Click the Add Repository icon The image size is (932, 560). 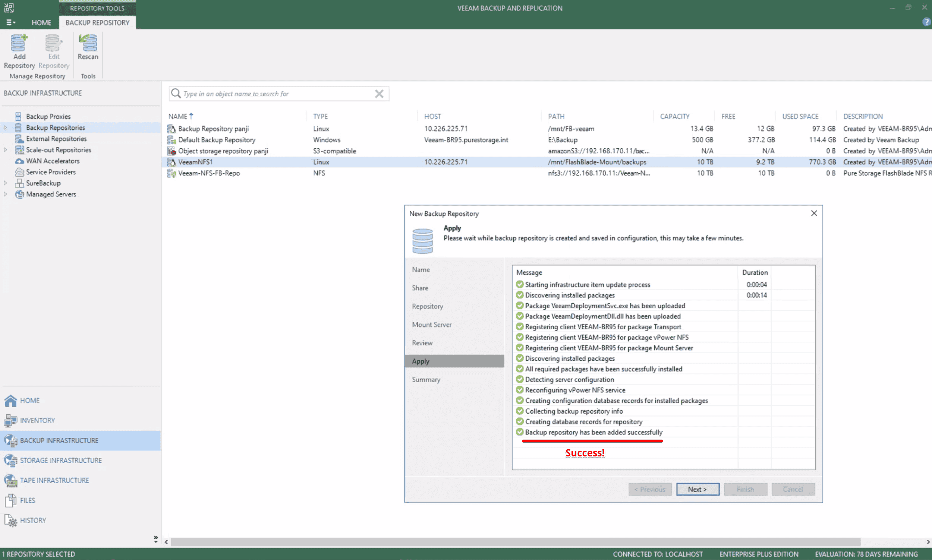tap(19, 42)
